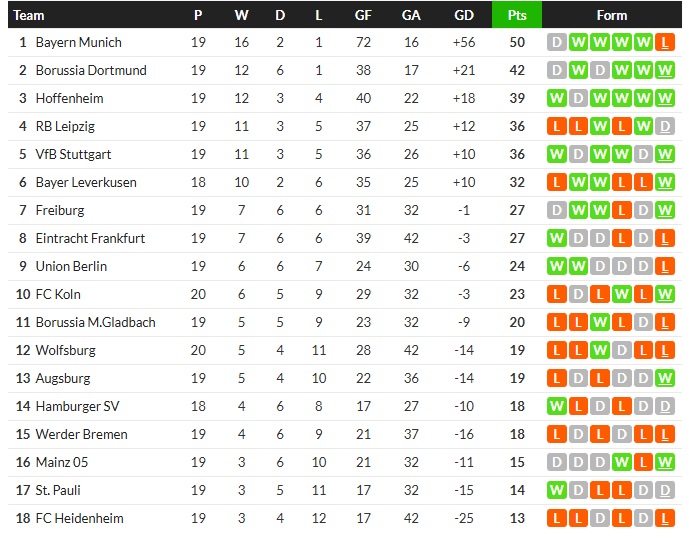Open the Eintracht Frankfurt team link
Image resolution: width=689 pixels, height=538 pixels.
click(90, 238)
